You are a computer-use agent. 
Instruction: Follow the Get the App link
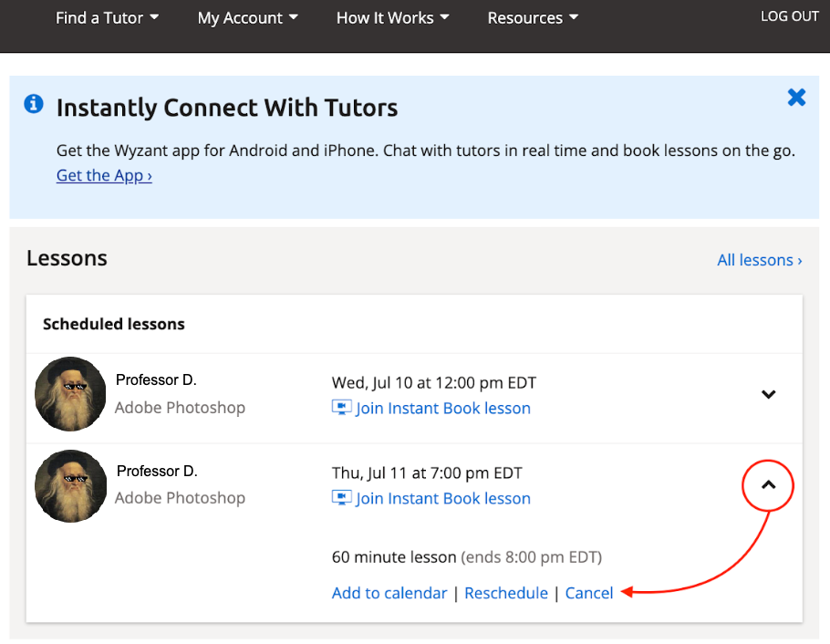tap(104, 175)
